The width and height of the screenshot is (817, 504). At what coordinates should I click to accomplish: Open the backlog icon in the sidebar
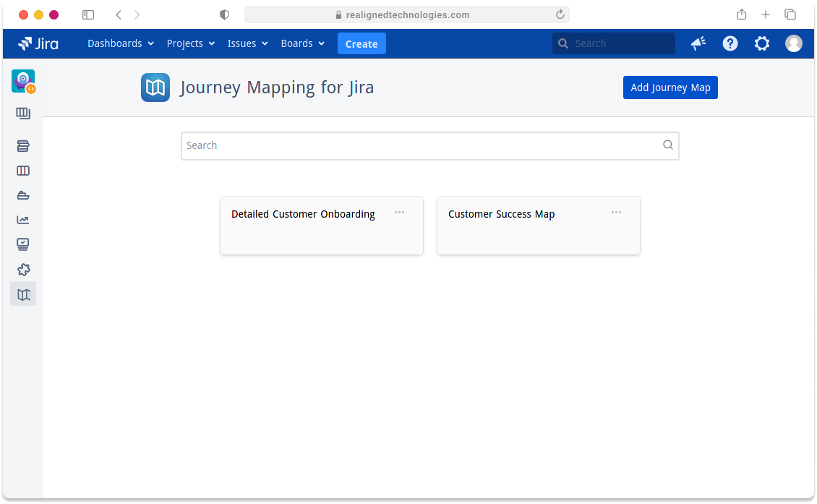click(x=23, y=147)
